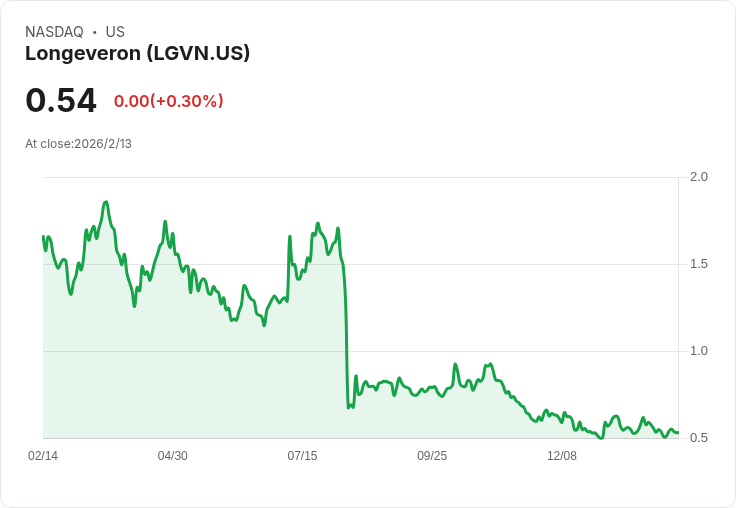Image resolution: width=736 pixels, height=508 pixels.
Task: Click the bottom of the steep price drop
Action: [x=348, y=407]
